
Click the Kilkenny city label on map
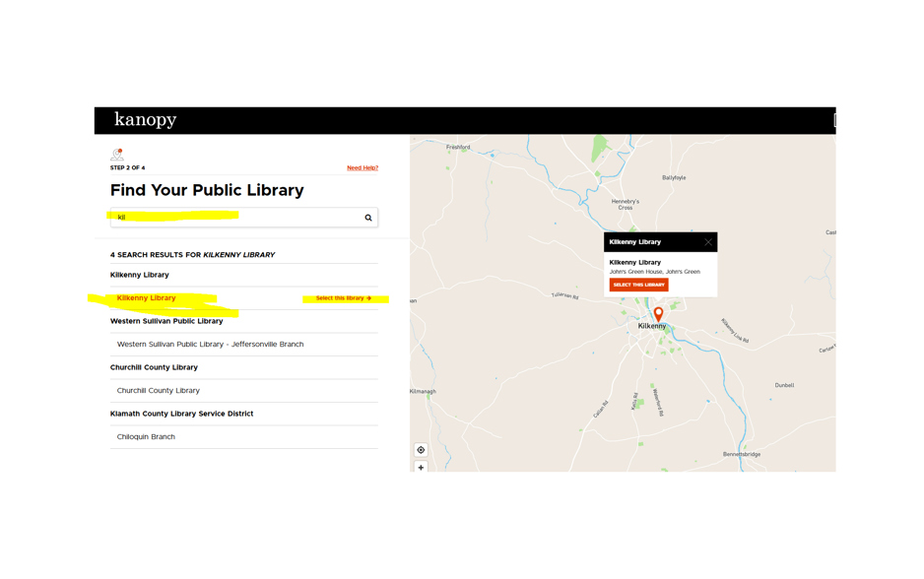coord(651,326)
